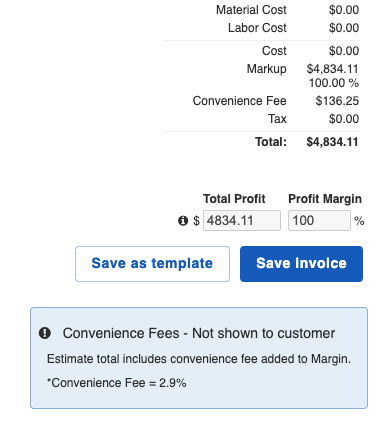Click the Convenience Fee = 2.9% note
The width and height of the screenshot is (376, 422).
pos(116,383)
